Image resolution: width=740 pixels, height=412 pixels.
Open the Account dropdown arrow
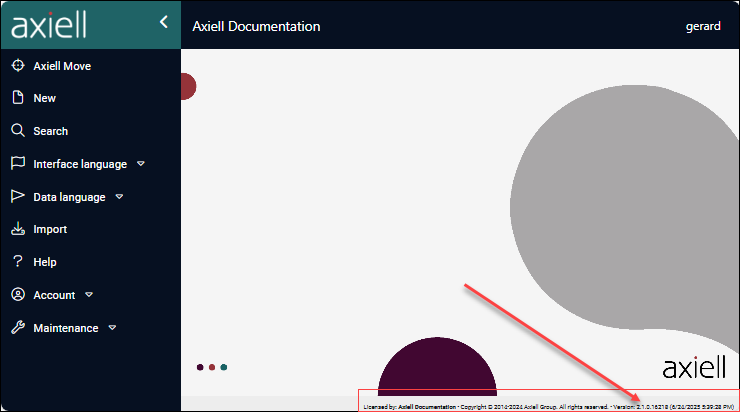pyautogui.click(x=89, y=295)
